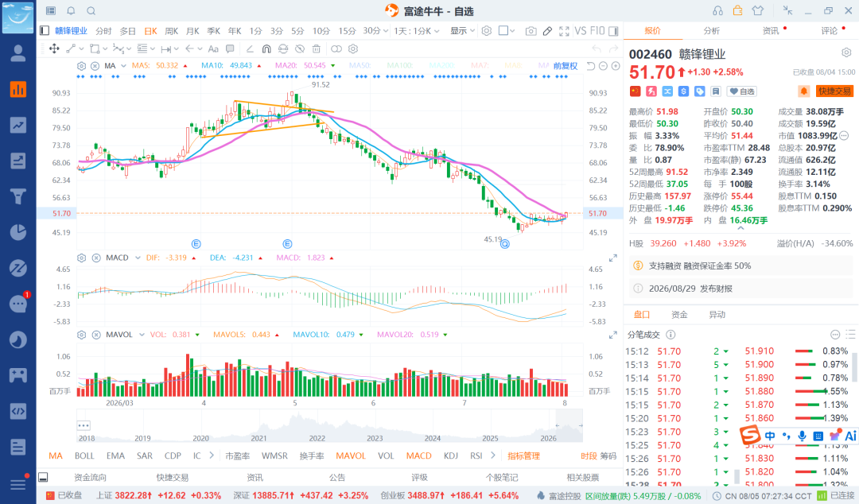The width and height of the screenshot is (859, 504).
Task: Expand the 30分 timeframe dropdown
Action: pos(375,31)
